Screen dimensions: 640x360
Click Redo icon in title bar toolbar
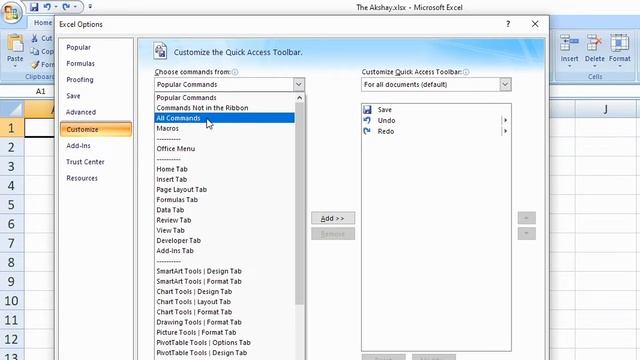pyautogui.click(x=66, y=7)
